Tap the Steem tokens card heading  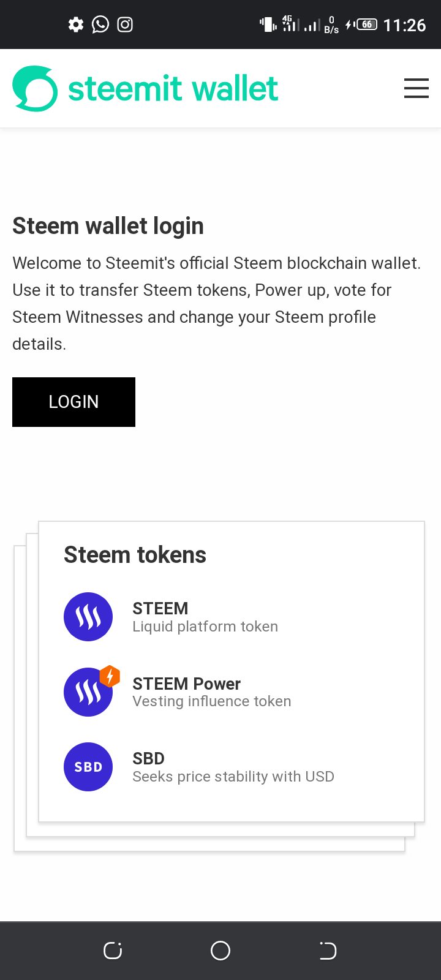[x=135, y=555]
